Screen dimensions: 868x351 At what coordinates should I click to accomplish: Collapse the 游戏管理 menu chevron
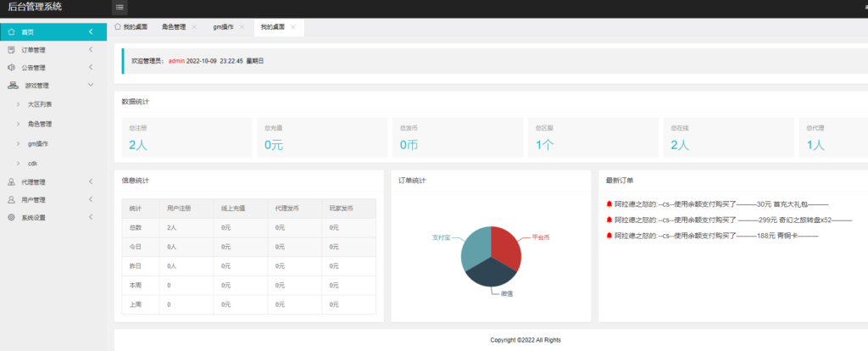click(x=91, y=86)
